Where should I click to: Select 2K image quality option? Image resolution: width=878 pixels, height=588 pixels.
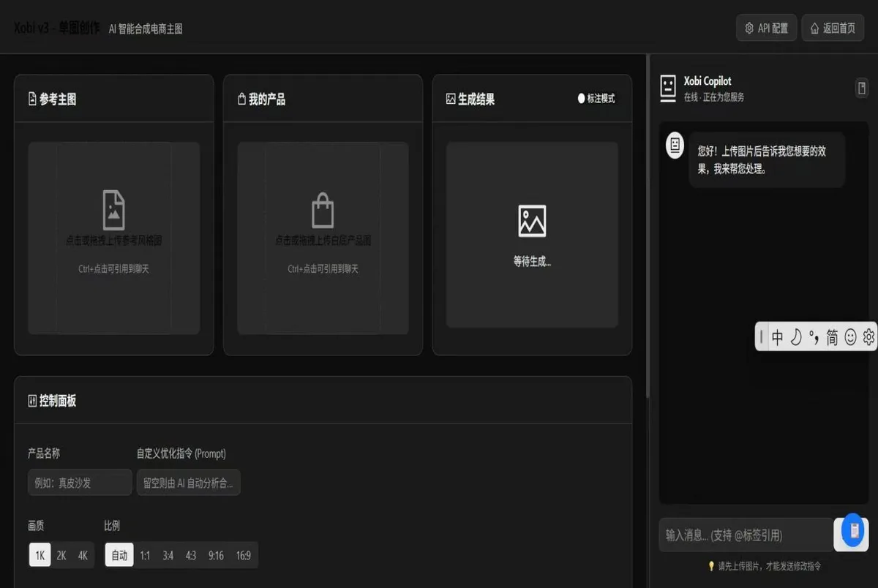(61, 556)
